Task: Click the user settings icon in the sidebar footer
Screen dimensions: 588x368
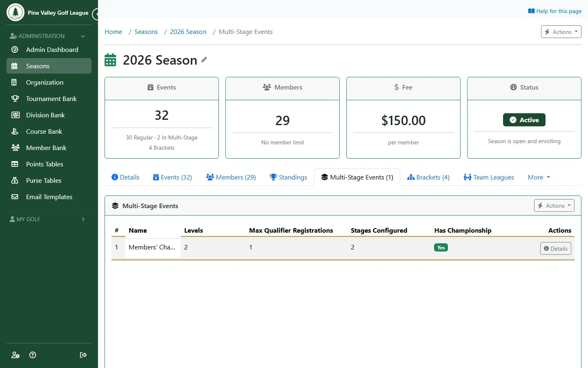Action: 16,355
